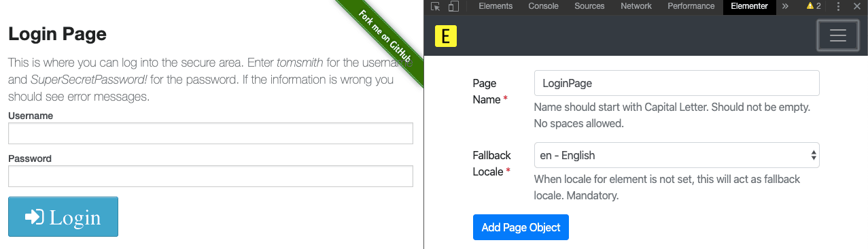Open the hamburger menu in Elementer

coord(837,36)
